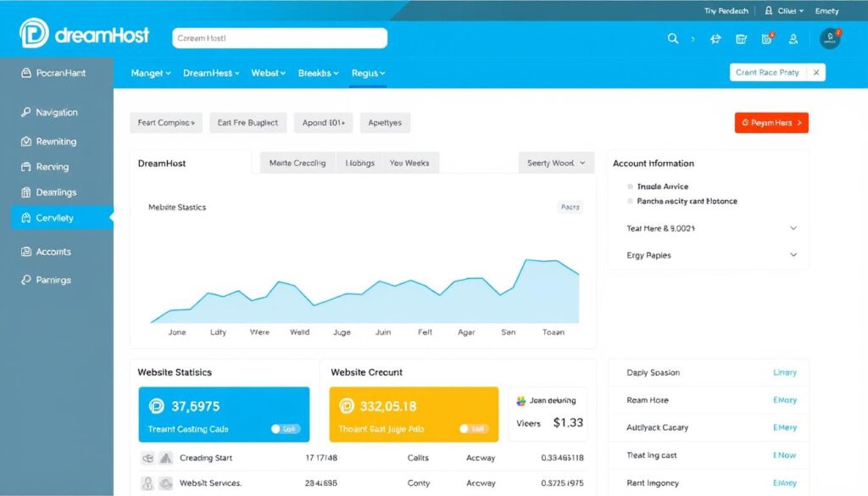The height and width of the screenshot is (496, 868).
Task: Click the main search input field
Action: coord(280,38)
